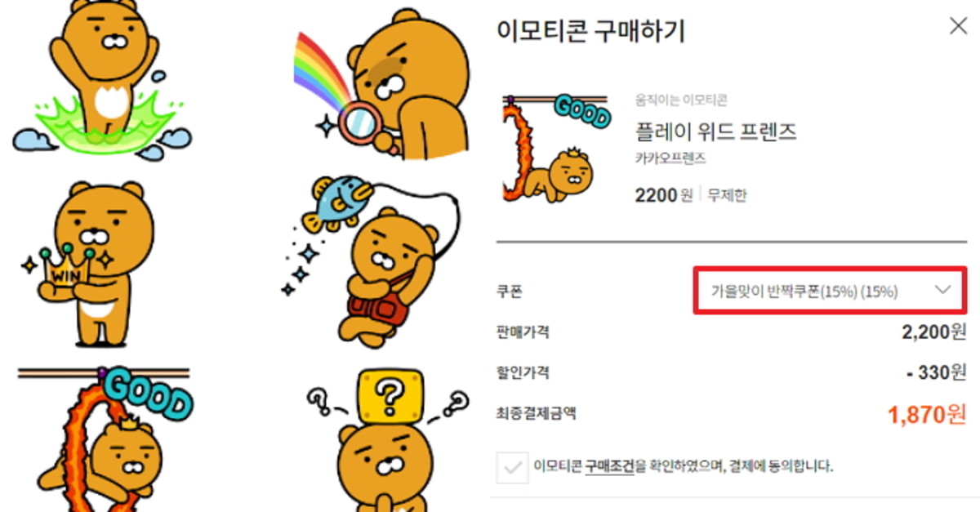Image resolution: width=980 pixels, height=512 pixels.
Task: Open the 구매조건 purchase terms link
Action: (610, 467)
